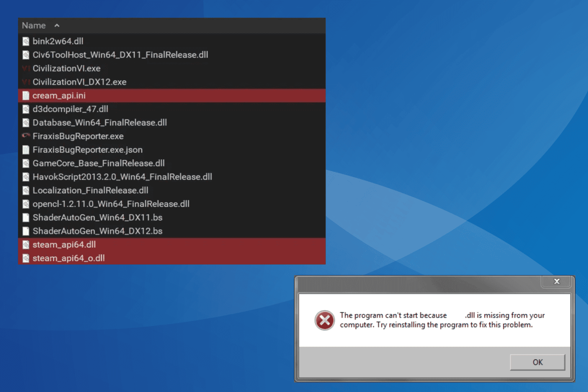Click the GameCore_Base_FinalRelease.dll file icon
This screenshot has height=392, width=588.
[26, 163]
